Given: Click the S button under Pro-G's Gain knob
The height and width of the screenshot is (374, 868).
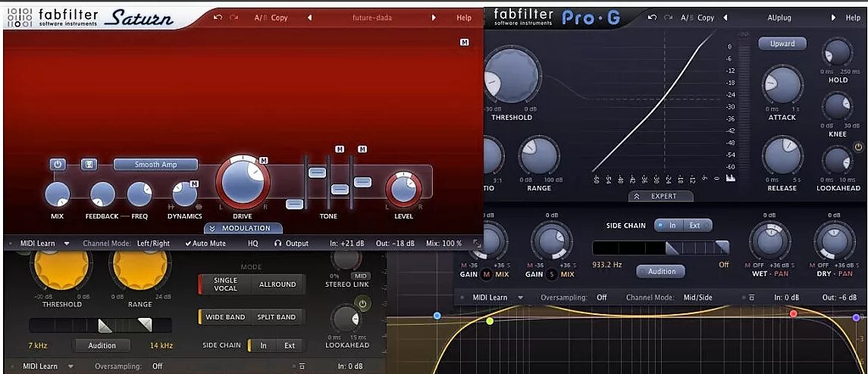Looking at the screenshot, I should [552, 275].
